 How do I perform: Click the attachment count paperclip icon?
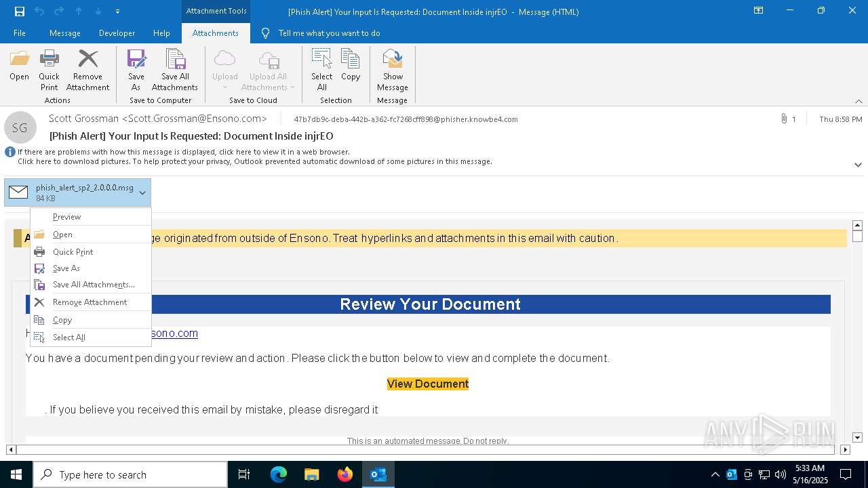[785, 119]
